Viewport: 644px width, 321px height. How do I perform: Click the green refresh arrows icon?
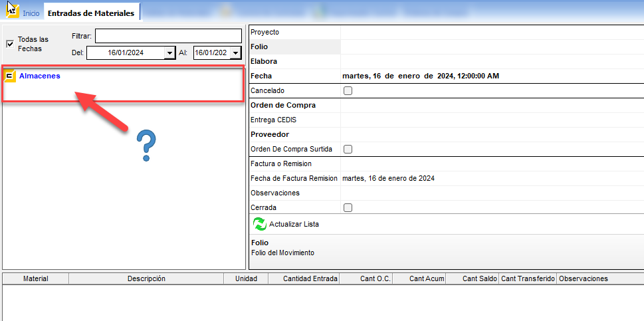259,224
